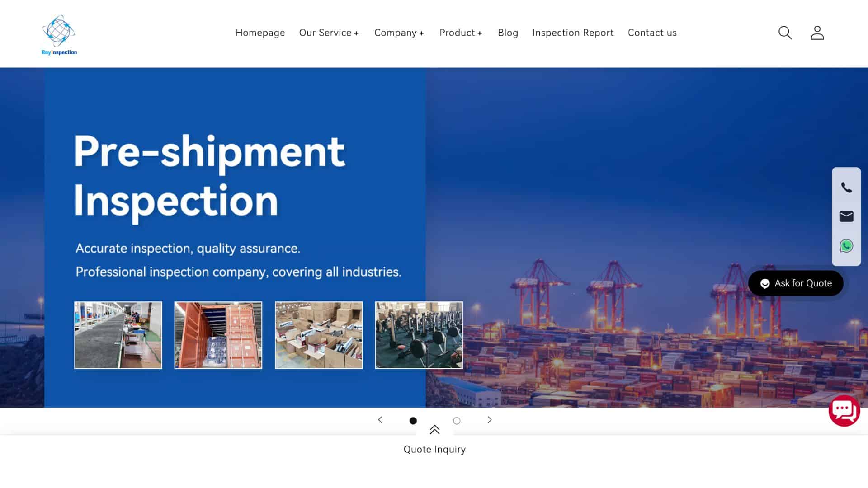Select the second carousel slide dot

point(457,420)
